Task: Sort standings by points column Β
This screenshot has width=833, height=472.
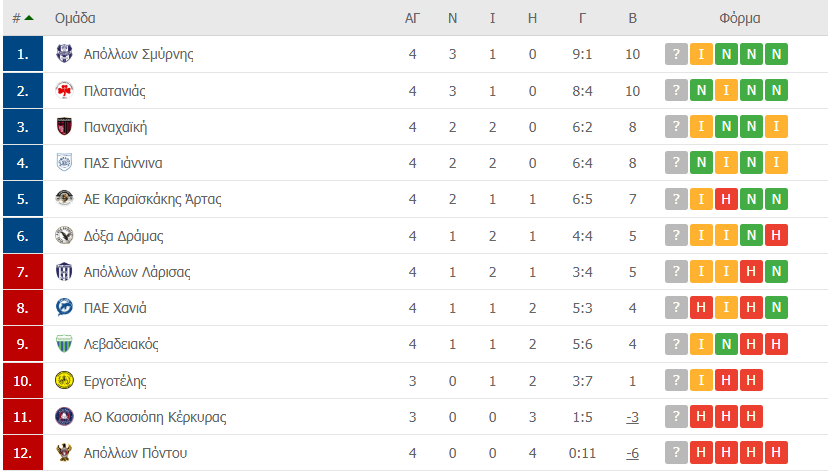Action: [632, 18]
